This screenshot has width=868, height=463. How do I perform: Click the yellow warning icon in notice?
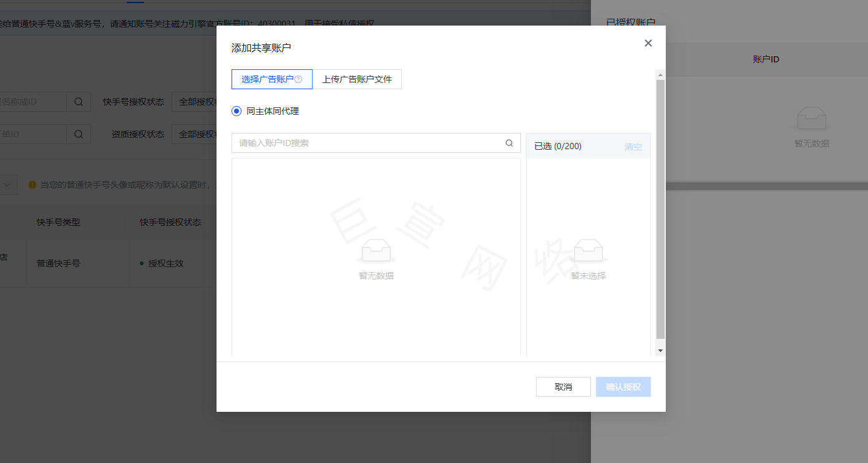coord(32,185)
